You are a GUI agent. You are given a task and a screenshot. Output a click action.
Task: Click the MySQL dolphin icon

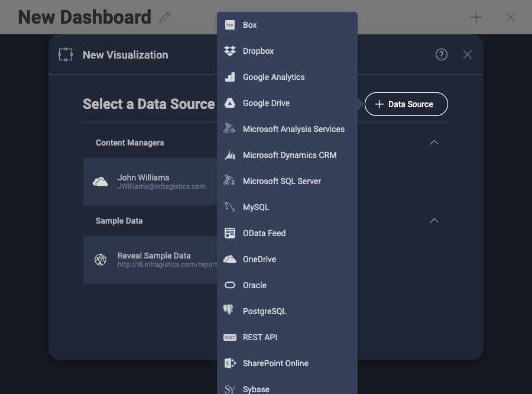[230, 207]
